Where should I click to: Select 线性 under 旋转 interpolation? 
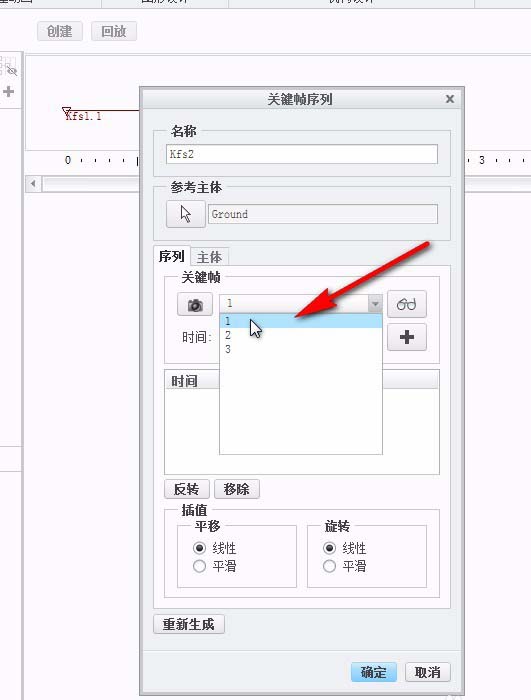(329, 547)
